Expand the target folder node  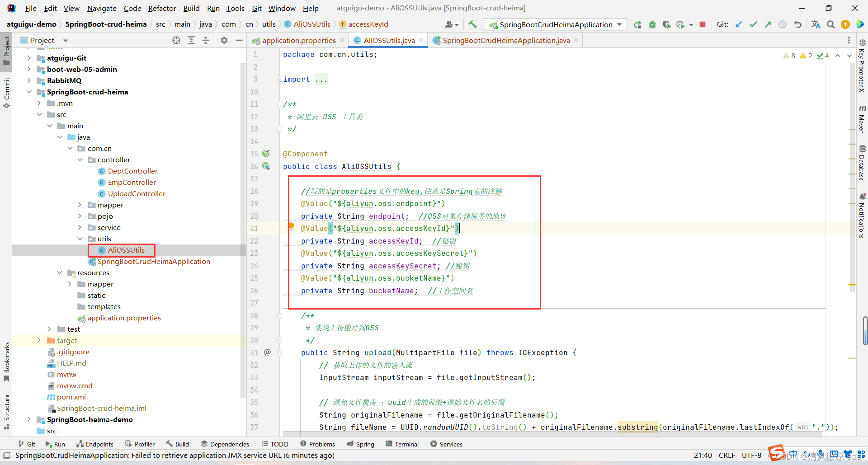point(39,340)
